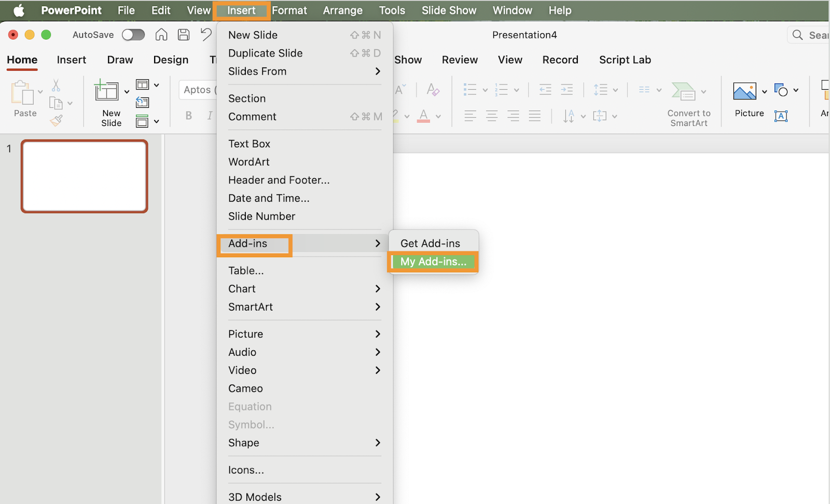Click the Picture icon in ribbon
Screen dimensions: 830x504
pos(744,91)
